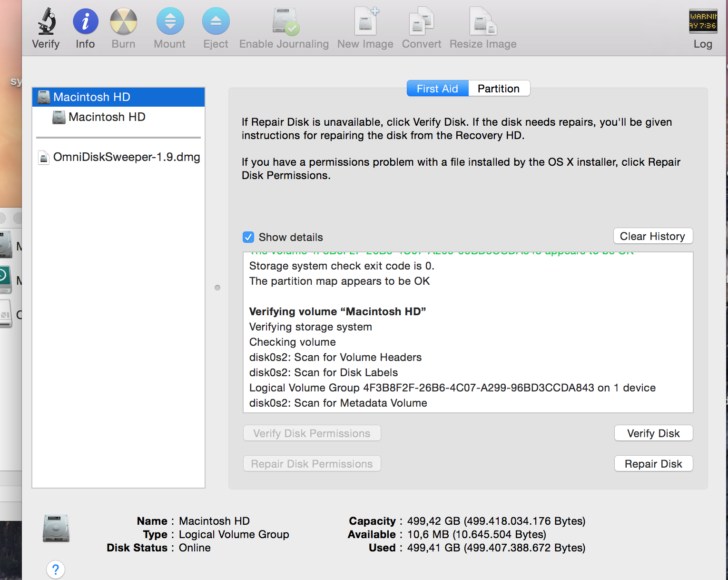The image size is (728, 580).
Task: Click the Resize Image toolbar icon
Action: point(483,21)
